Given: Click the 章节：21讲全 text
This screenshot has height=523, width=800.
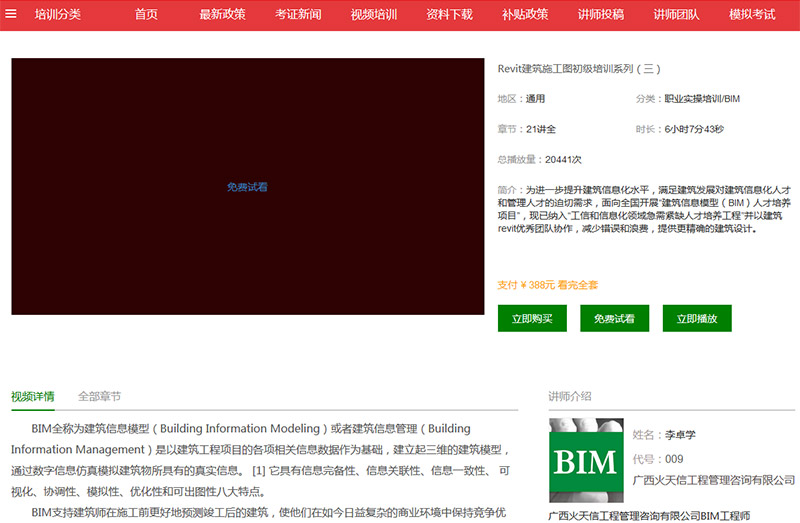Looking at the screenshot, I should [527, 129].
